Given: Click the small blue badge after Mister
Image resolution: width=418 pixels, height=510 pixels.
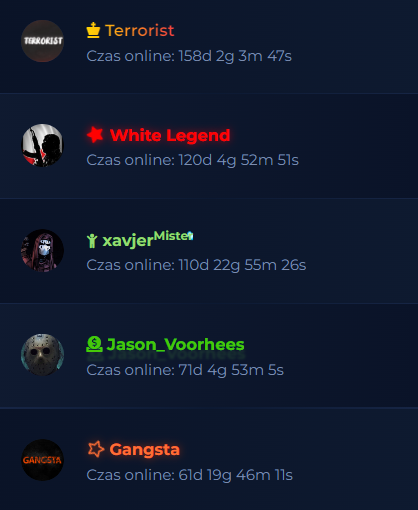Looking at the screenshot, I should click(190, 235).
